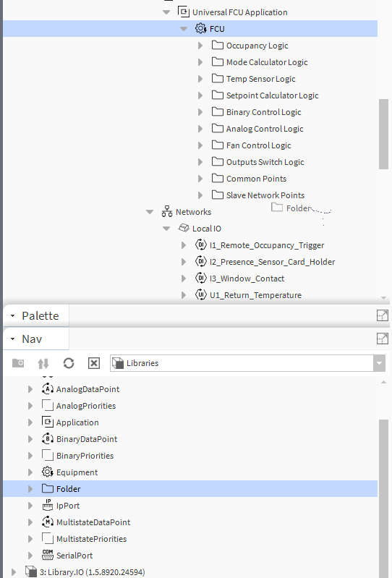Viewport: 392px width, 578px height.
Task: Click the X close icon in Nav toolbar
Action: (94, 363)
